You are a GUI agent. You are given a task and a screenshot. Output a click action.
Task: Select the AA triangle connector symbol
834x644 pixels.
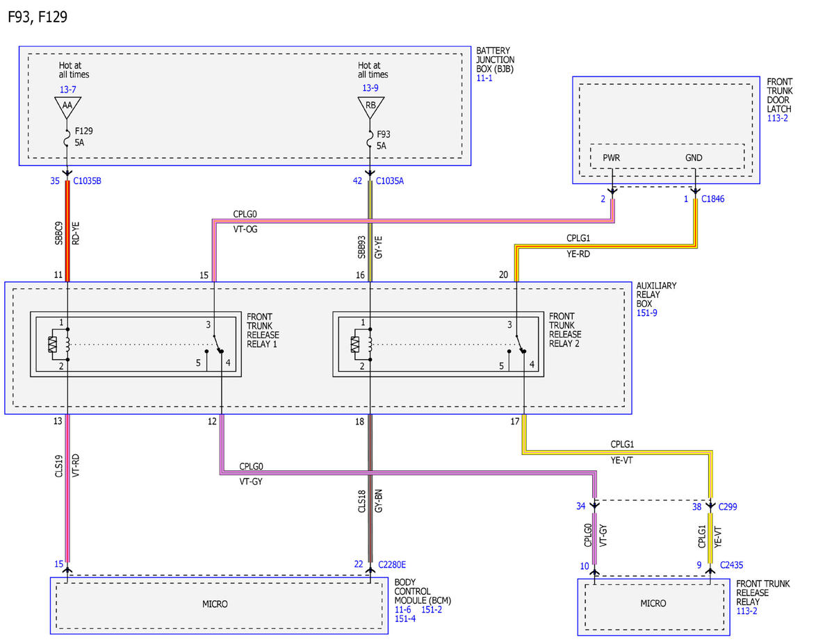(67, 106)
